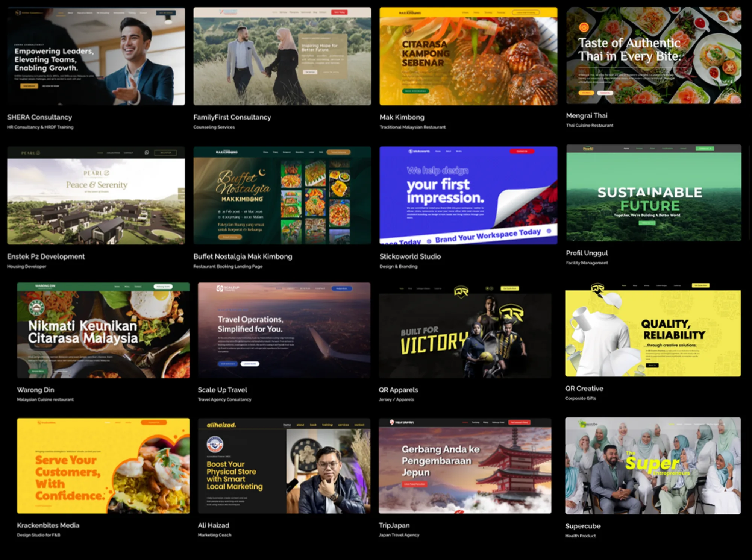
Task: Click the 'SHERA Consultancy' title
Action: 39,117
